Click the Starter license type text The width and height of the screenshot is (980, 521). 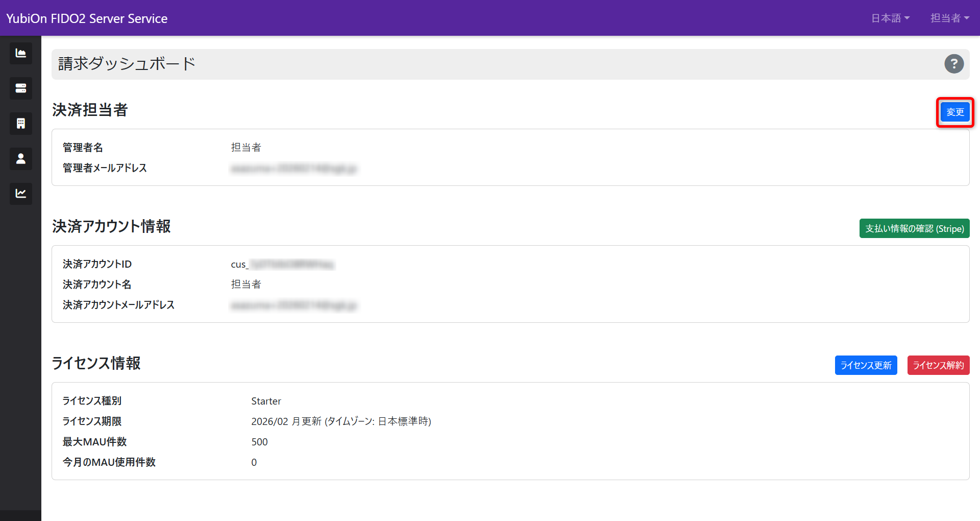click(x=265, y=401)
